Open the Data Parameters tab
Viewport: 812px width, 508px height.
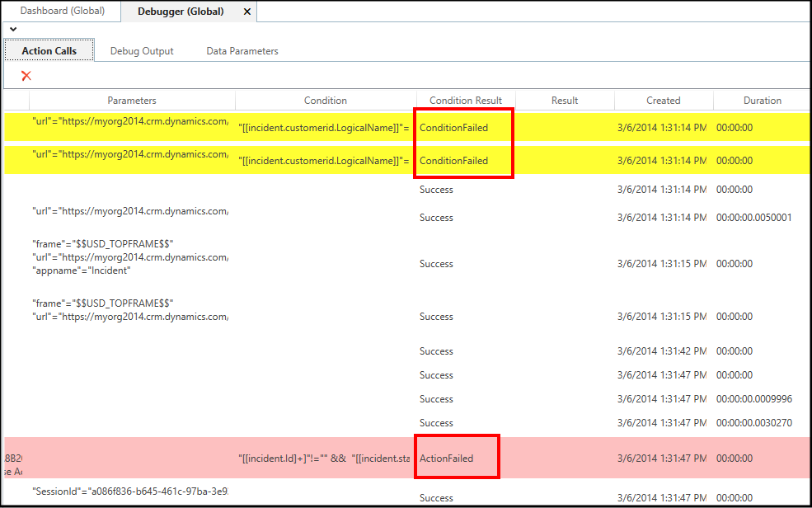point(242,51)
